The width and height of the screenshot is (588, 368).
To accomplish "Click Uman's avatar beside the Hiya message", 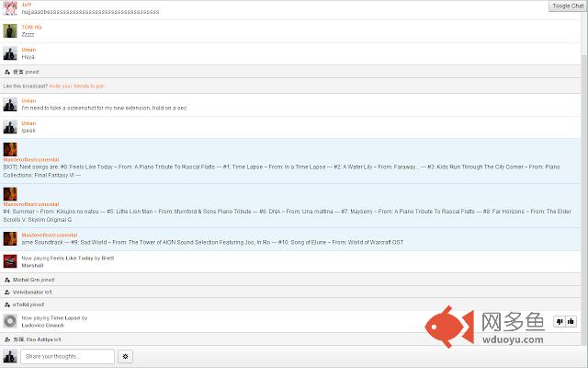I will [x=10, y=53].
